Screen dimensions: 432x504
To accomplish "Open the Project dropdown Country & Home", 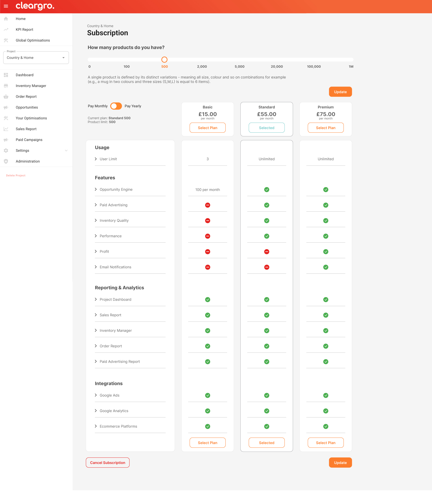I will coord(36,58).
